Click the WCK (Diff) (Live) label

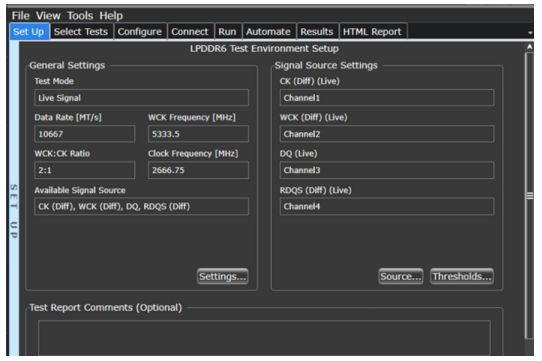(314, 117)
